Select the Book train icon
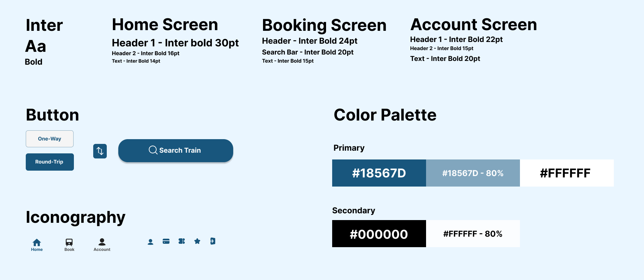Viewport: 644px width, 280px height. (69, 242)
